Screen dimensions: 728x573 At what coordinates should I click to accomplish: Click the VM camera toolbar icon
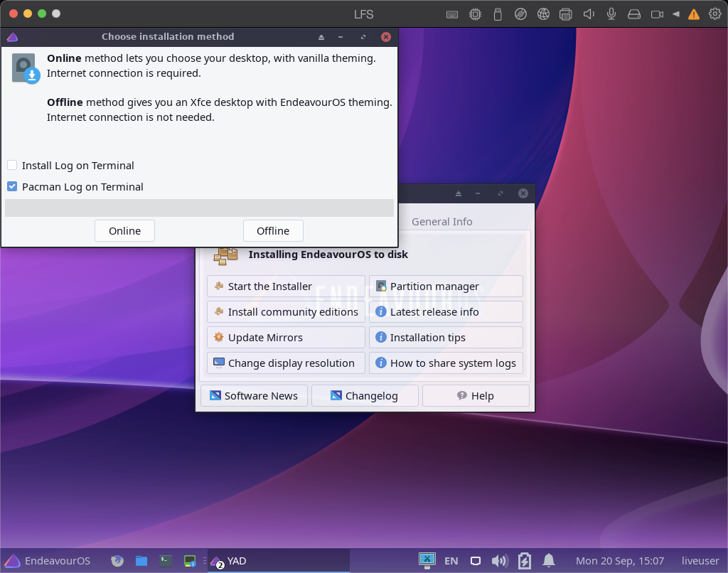657,14
